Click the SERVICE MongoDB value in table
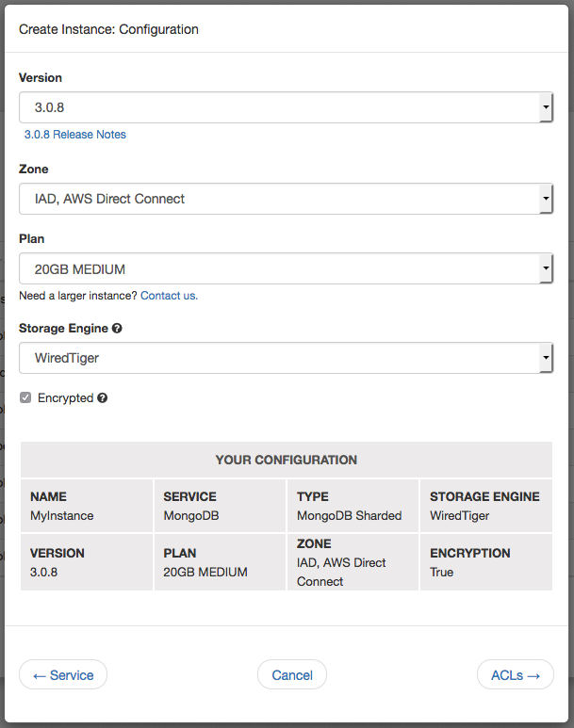 click(191, 516)
